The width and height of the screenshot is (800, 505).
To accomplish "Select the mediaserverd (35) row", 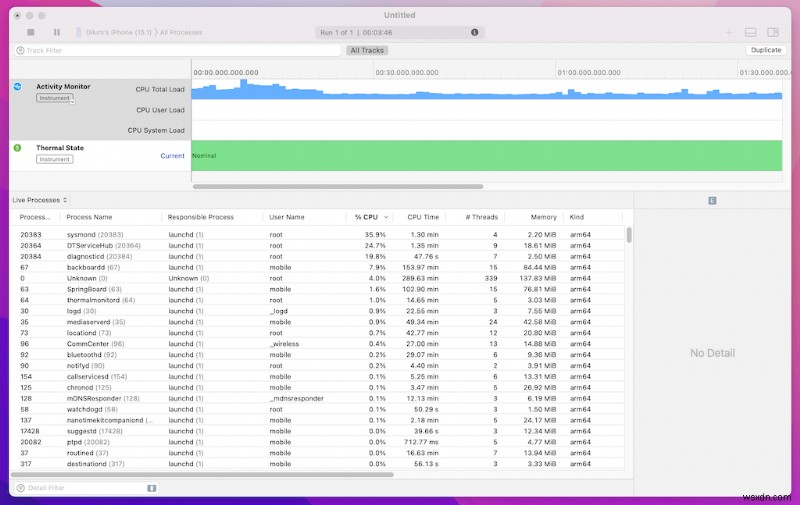I will coord(317,322).
